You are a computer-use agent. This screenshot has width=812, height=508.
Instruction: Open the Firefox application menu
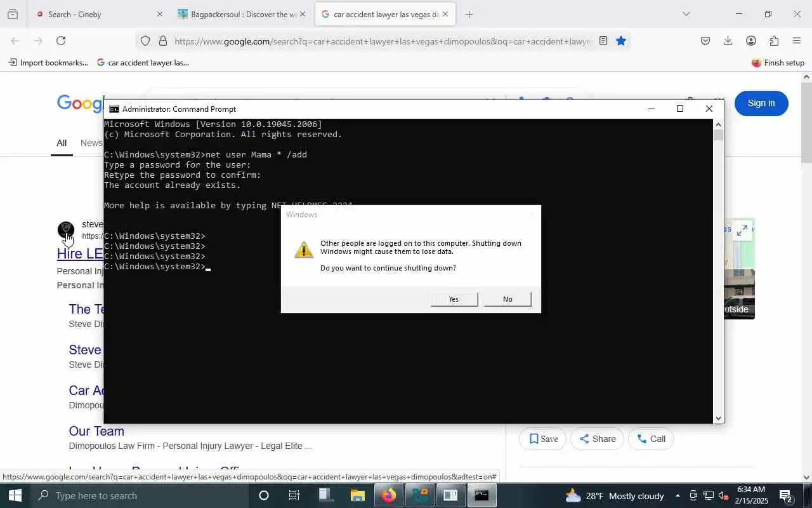coord(797,41)
